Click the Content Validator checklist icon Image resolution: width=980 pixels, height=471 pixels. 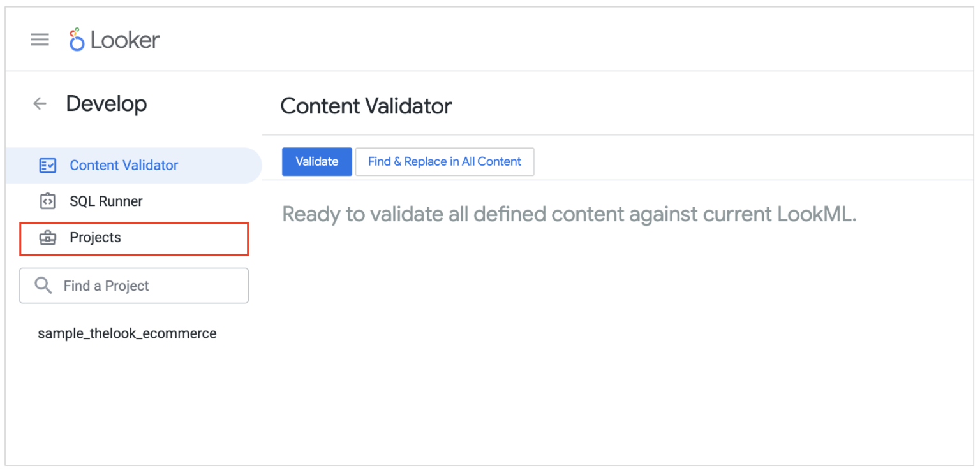(x=48, y=166)
